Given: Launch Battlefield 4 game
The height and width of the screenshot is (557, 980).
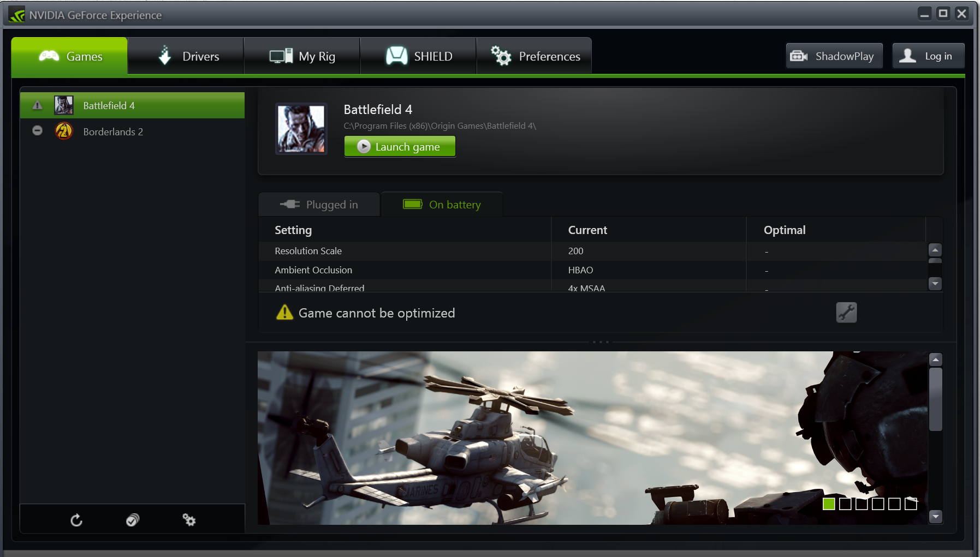Looking at the screenshot, I should 400,146.
